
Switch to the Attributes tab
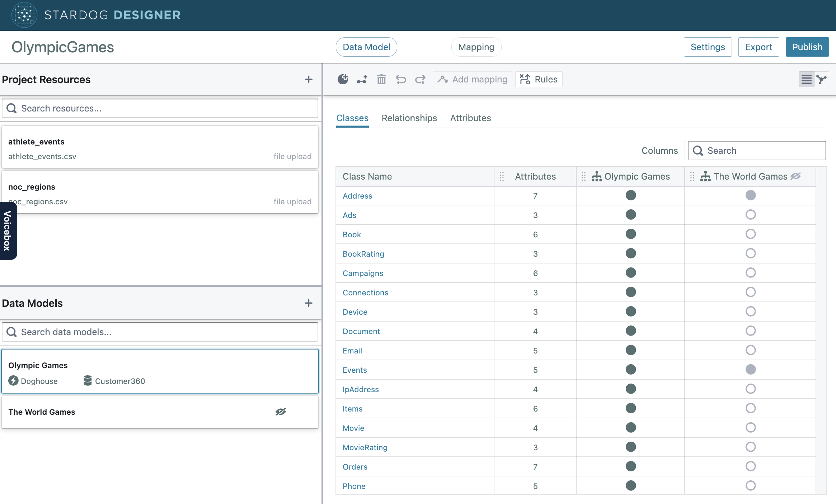pos(470,118)
